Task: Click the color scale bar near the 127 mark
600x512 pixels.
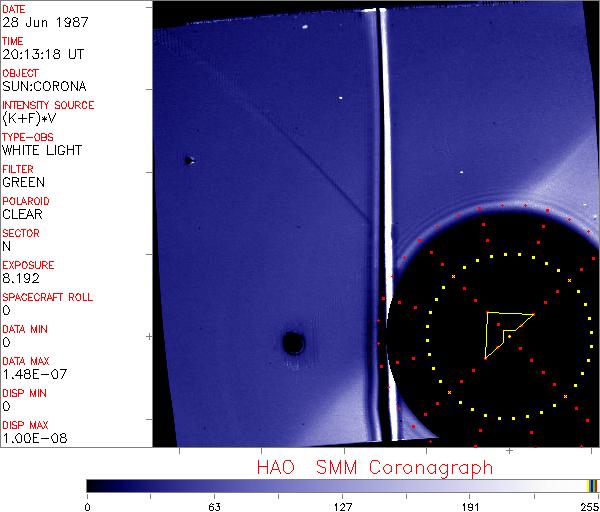Action: pos(342,485)
